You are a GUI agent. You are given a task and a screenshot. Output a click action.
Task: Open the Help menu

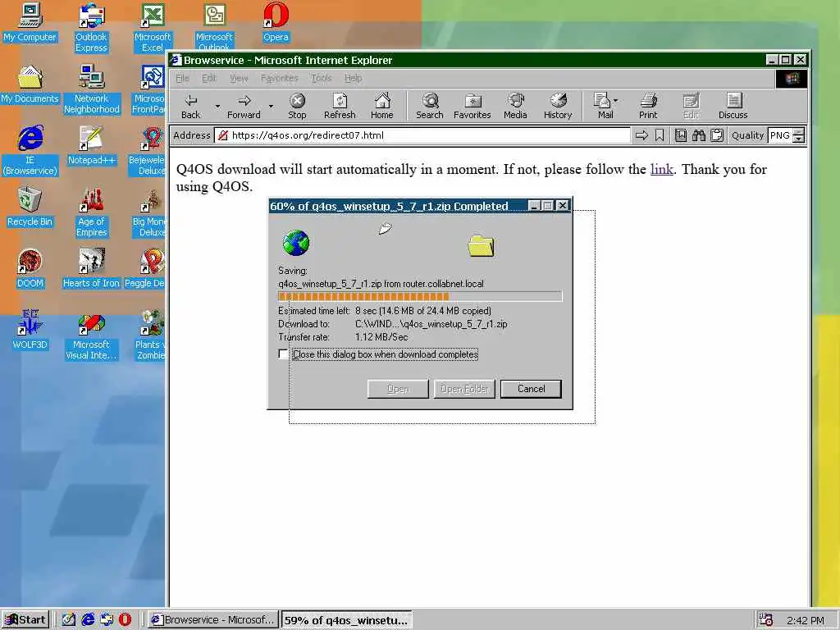click(353, 78)
